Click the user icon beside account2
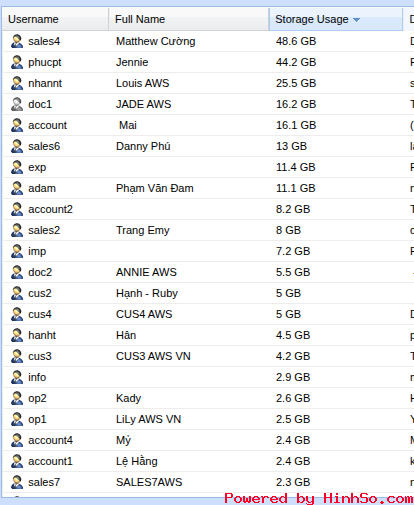This screenshot has height=505, width=414. [17, 209]
